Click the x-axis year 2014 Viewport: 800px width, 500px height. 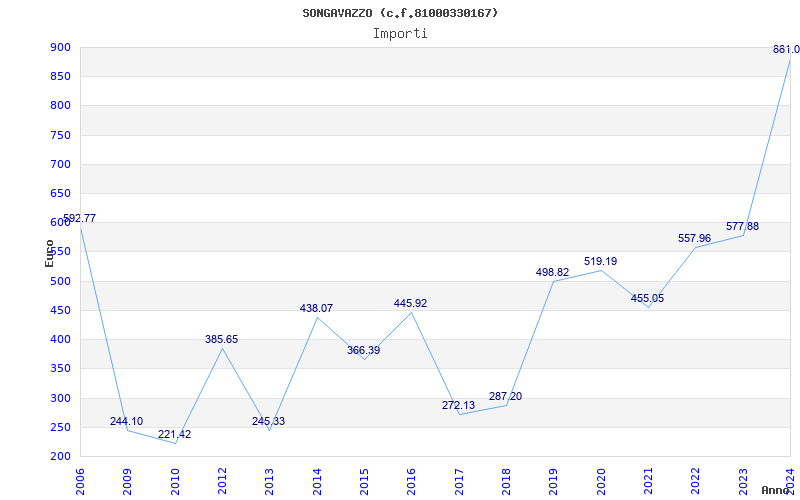click(317, 481)
